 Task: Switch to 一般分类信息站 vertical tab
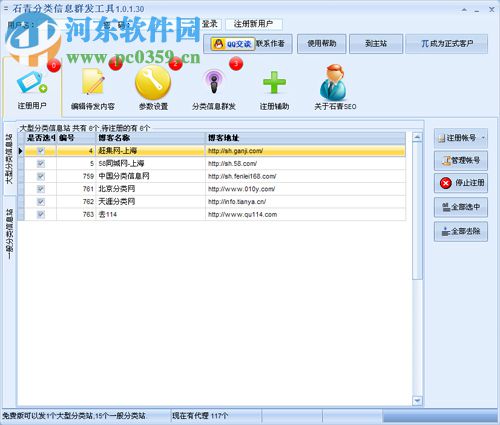pos(10,234)
